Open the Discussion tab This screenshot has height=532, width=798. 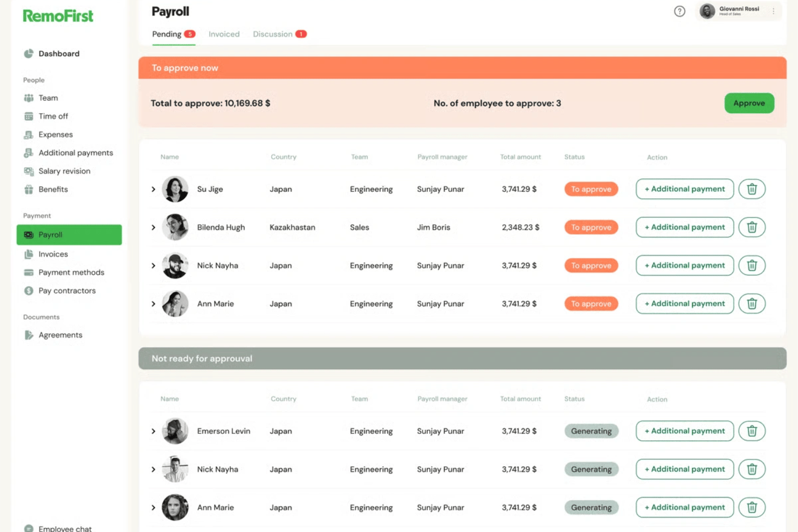279,34
